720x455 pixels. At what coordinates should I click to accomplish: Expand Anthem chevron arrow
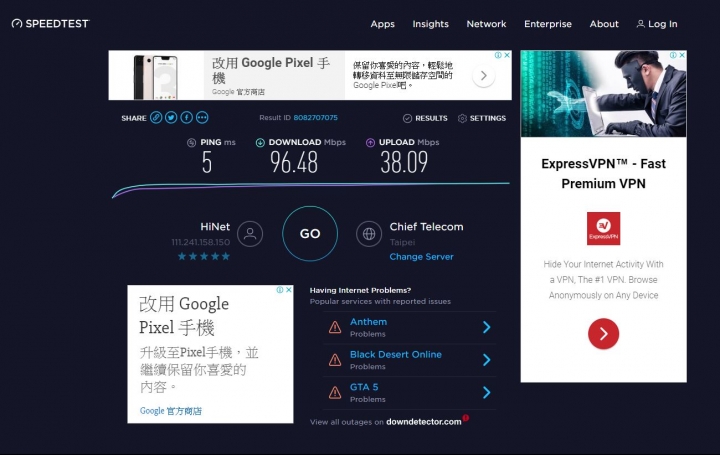point(487,327)
